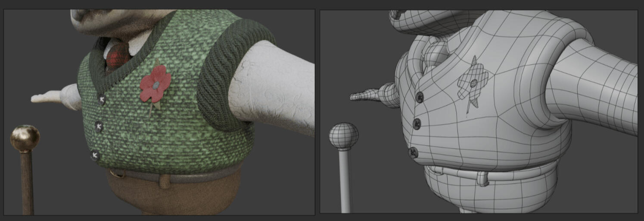Click the middle button on textured green vest

[x=99, y=126]
